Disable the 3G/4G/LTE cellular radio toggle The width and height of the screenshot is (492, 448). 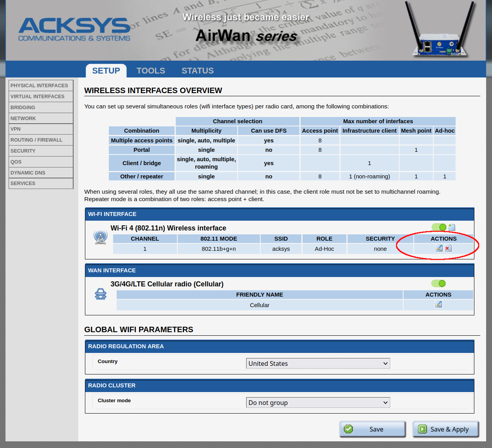(x=438, y=283)
